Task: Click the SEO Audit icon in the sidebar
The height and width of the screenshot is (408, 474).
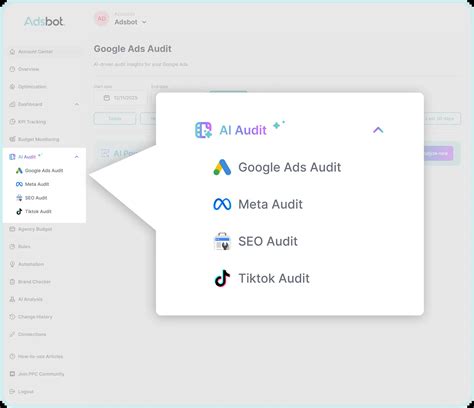Action: [19, 198]
